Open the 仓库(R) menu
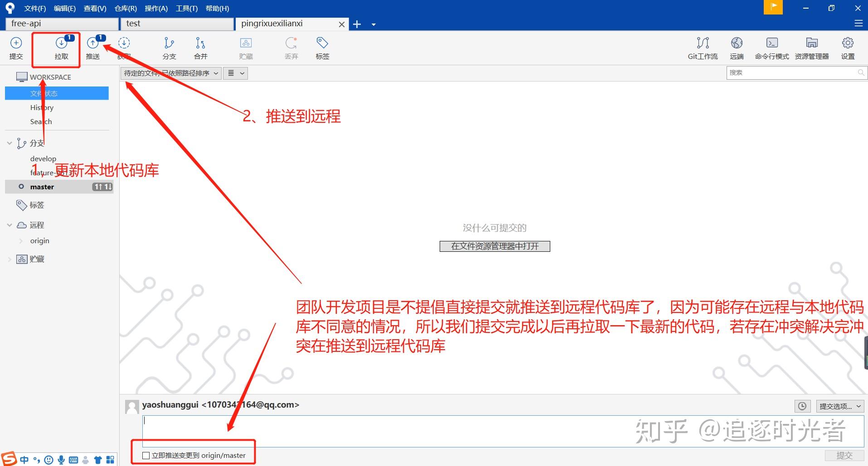 pos(125,8)
